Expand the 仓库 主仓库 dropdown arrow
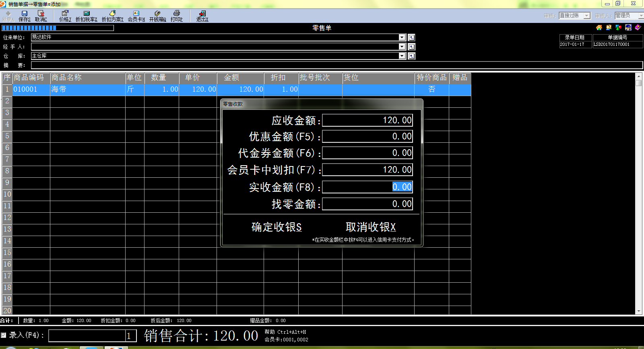This screenshot has width=644, height=349. [x=402, y=56]
